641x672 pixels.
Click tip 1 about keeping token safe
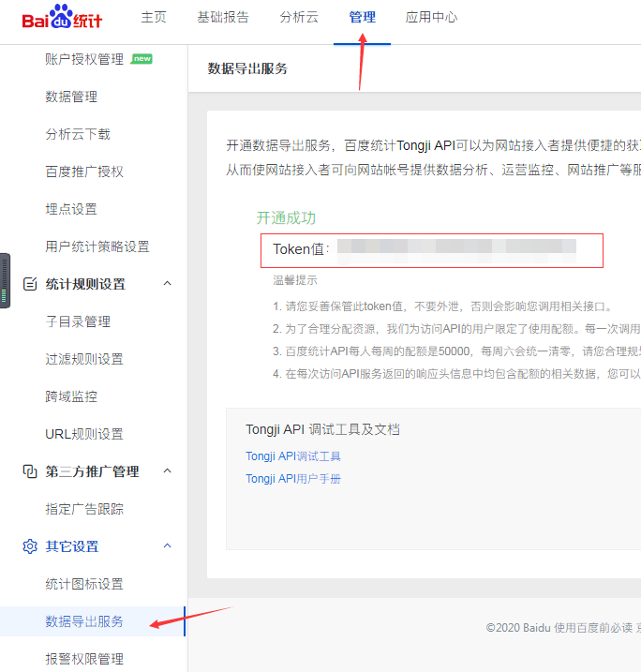click(443, 306)
